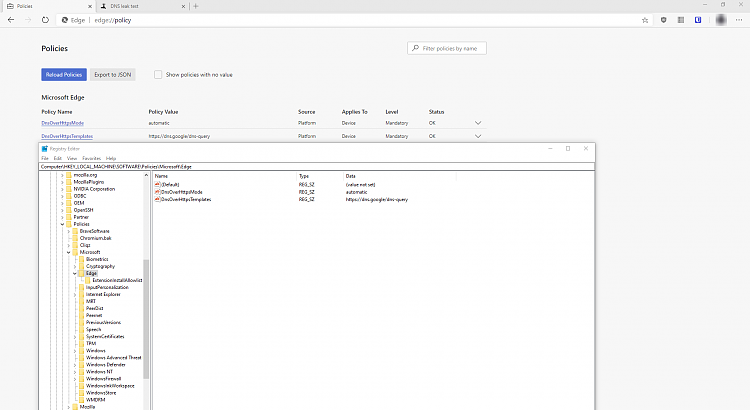The height and width of the screenshot is (410, 750).
Task: Click the Registry Editor title bar icon
Action: 44,149
